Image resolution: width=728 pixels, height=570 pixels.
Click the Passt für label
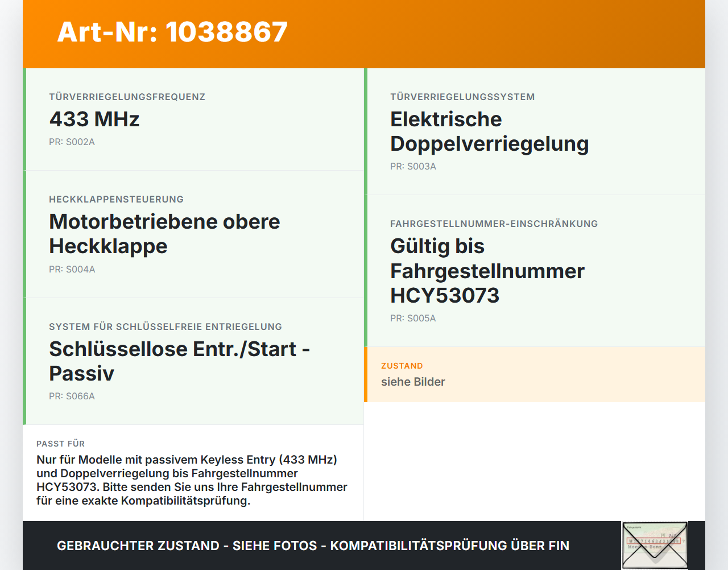(60, 444)
